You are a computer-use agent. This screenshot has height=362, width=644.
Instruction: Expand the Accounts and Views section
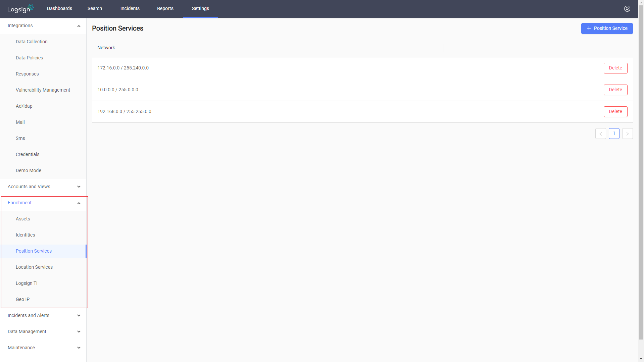coord(43,187)
